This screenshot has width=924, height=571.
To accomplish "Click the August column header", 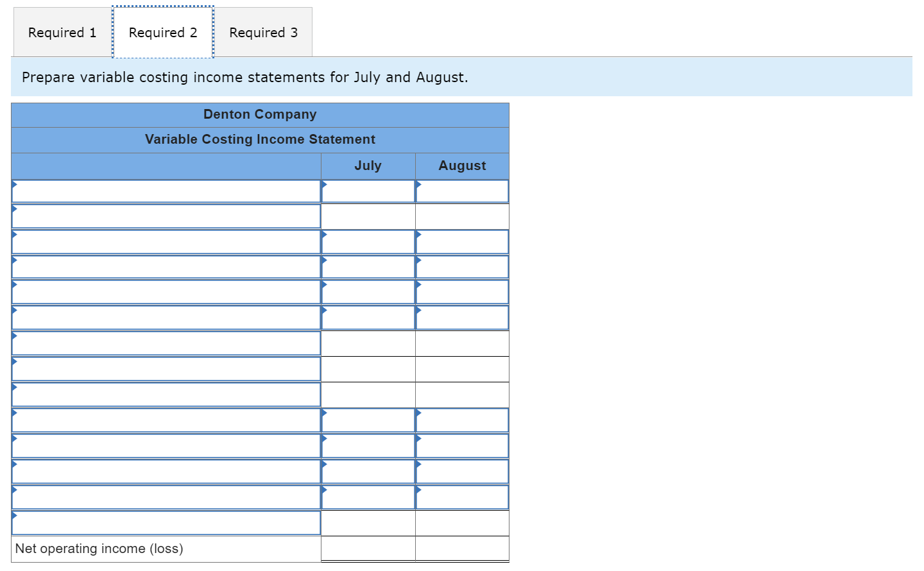I will pos(462,166).
